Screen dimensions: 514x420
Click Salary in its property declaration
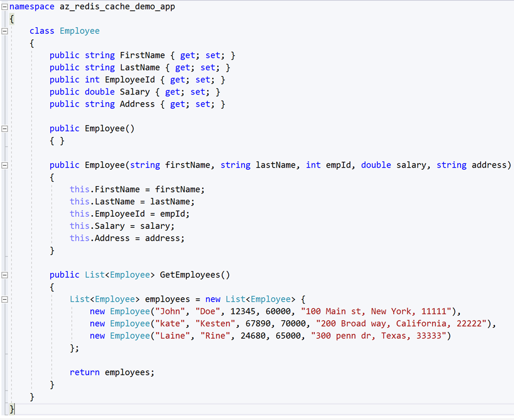135,92
